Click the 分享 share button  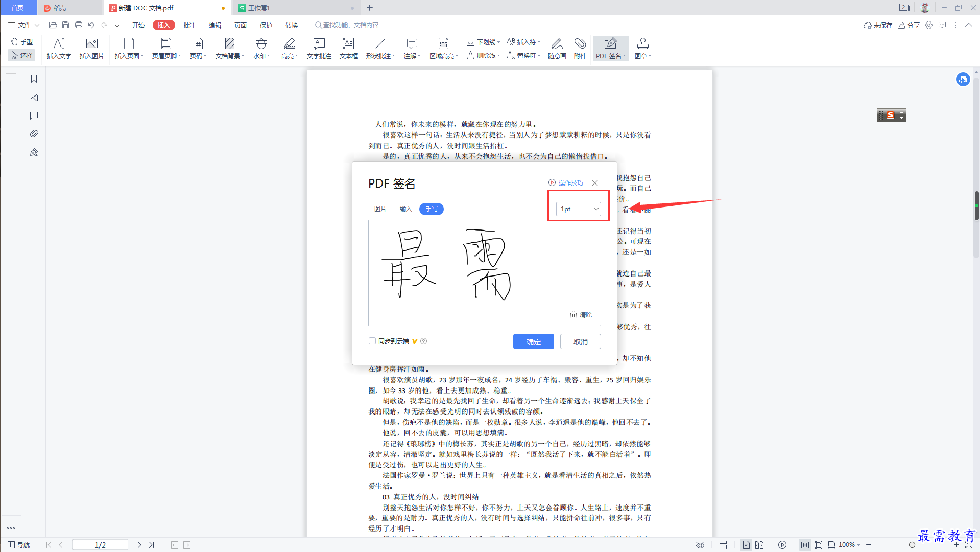[909, 25]
